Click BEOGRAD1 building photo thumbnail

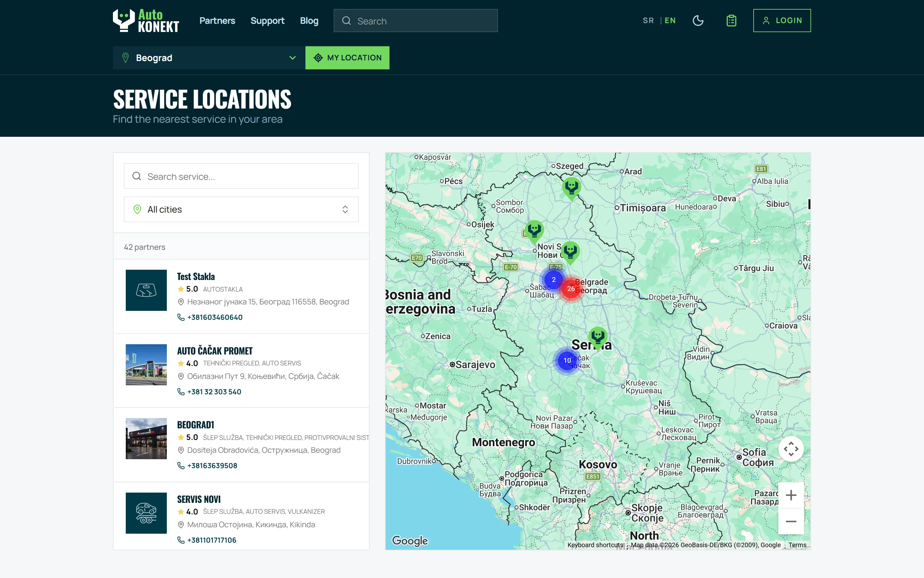coord(146,438)
